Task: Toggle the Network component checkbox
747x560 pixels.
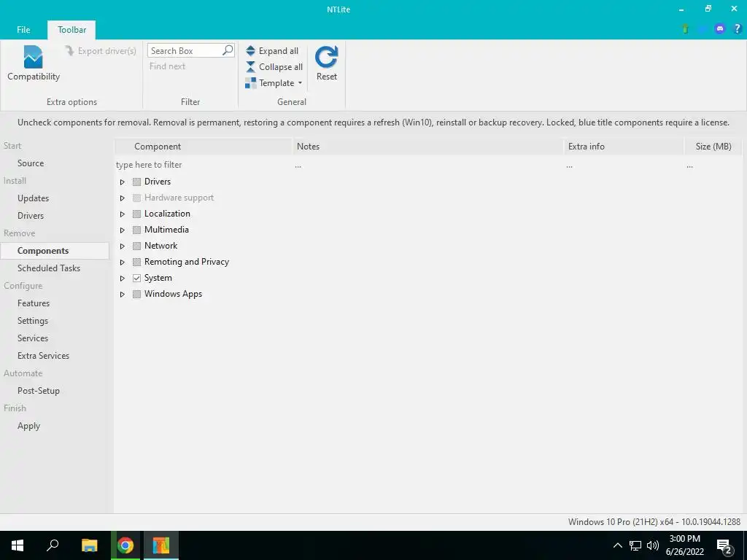Action: [x=136, y=246]
